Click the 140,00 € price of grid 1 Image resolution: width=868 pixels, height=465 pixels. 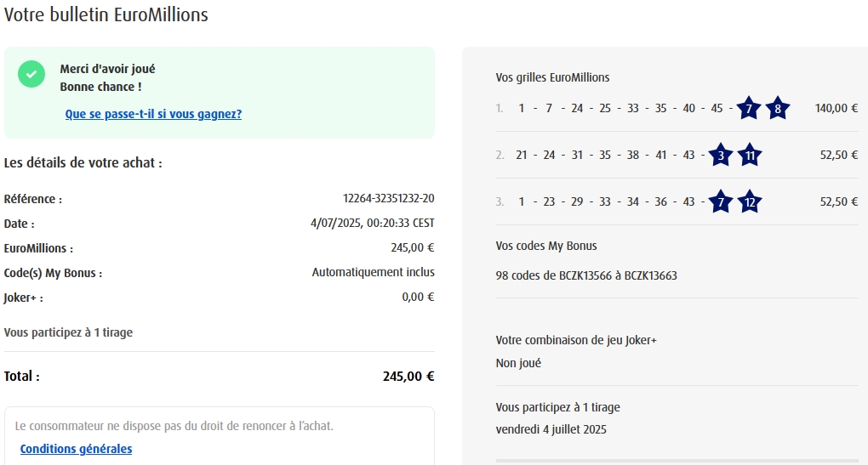coord(836,109)
